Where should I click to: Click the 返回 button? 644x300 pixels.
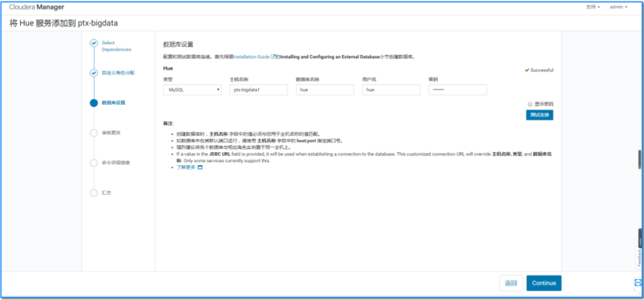click(x=511, y=283)
